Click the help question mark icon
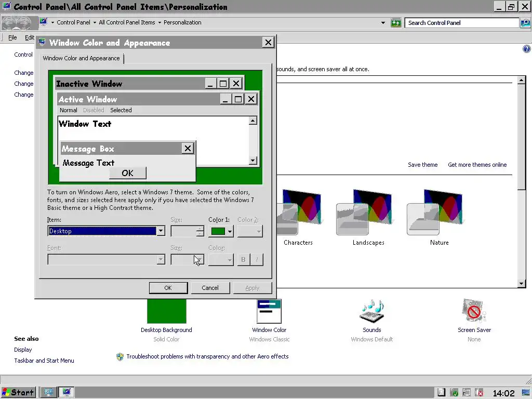532x399 pixels. [527, 49]
